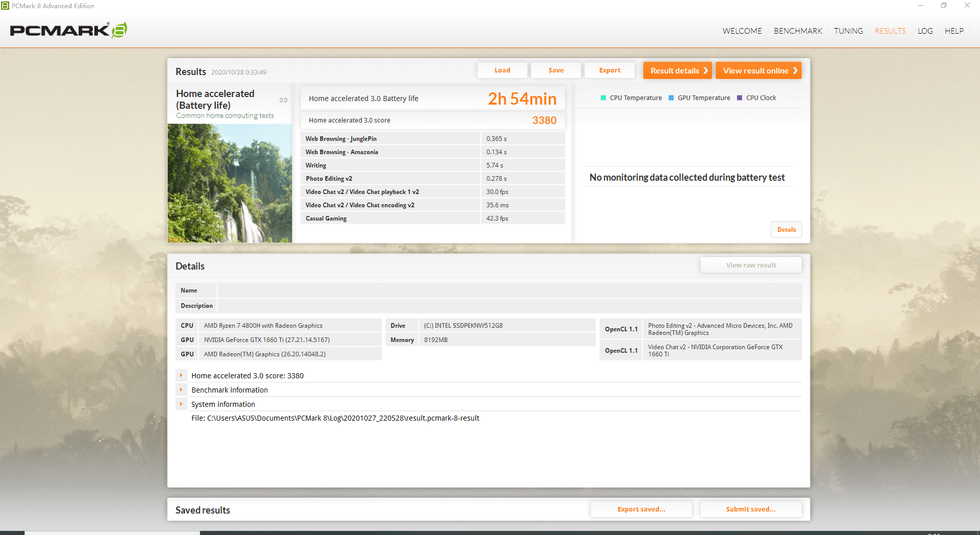Open the LOG tab
The width and height of the screenshot is (980, 535).
coord(925,31)
